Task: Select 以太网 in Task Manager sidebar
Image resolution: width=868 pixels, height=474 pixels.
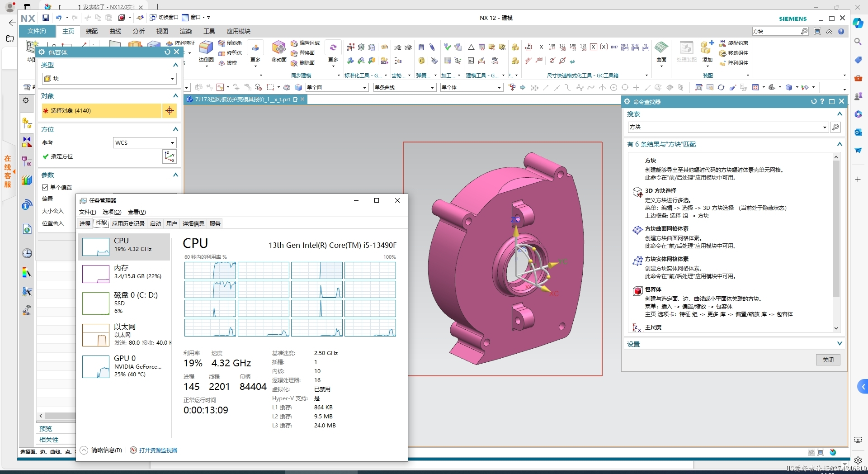Action: tap(124, 335)
